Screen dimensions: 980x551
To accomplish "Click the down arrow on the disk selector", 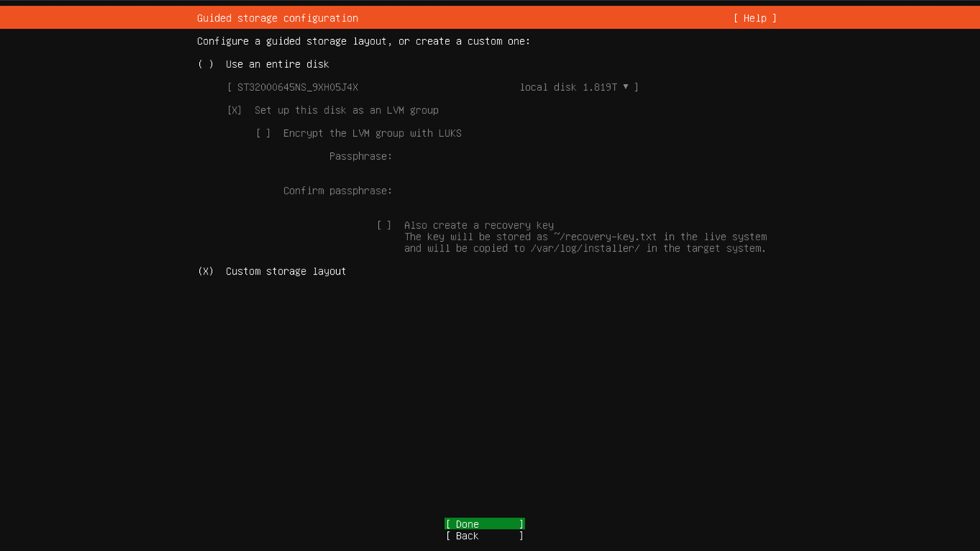I will point(626,86).
